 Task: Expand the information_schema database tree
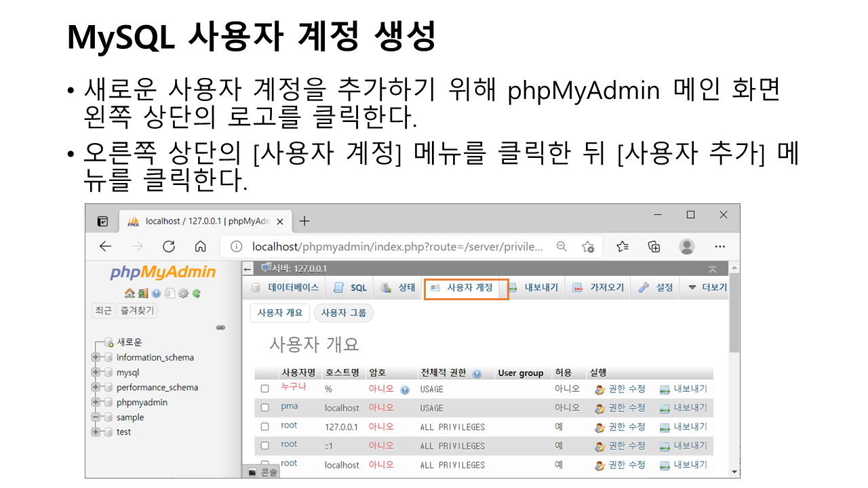[x=96, y=357]
